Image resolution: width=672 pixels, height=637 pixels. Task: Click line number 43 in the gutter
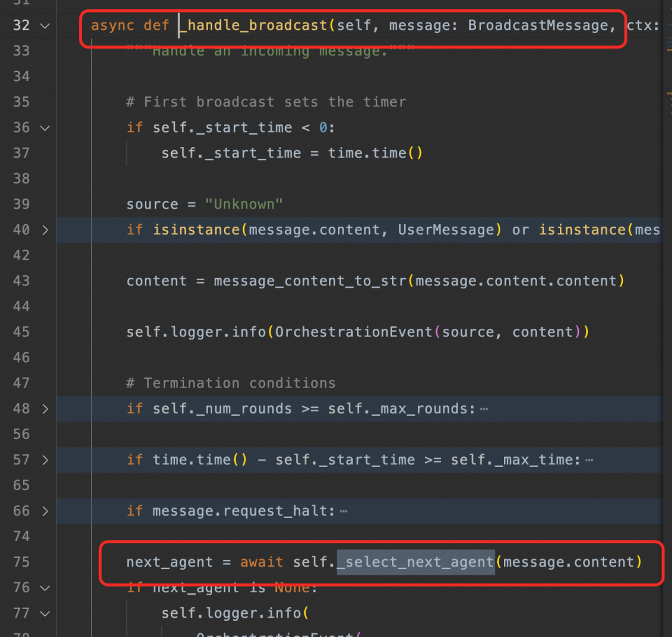pos(21,281)
